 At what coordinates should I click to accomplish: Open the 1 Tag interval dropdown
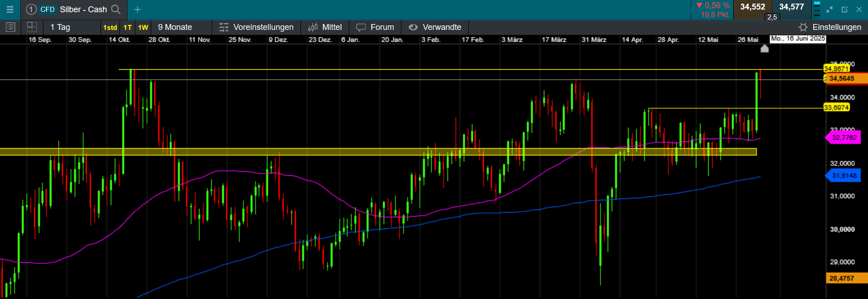(x=60, y=27)
